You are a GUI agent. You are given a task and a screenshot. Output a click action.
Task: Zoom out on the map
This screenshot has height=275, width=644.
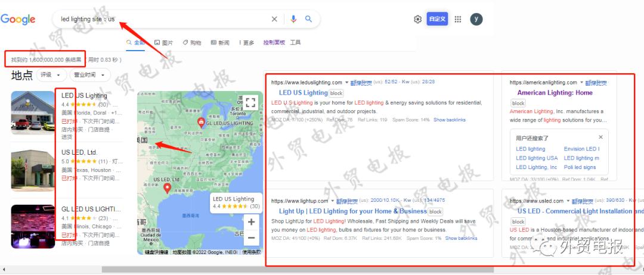[251, 237]
